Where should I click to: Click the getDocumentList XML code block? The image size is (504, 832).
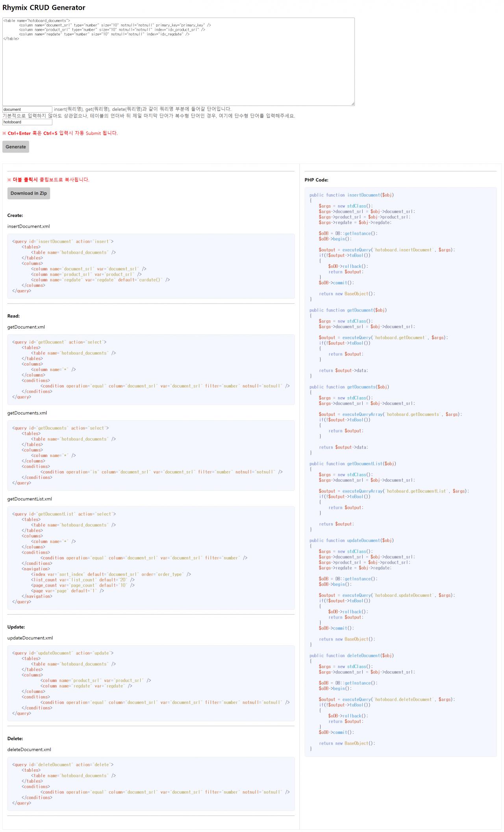(x=151, y=558)
